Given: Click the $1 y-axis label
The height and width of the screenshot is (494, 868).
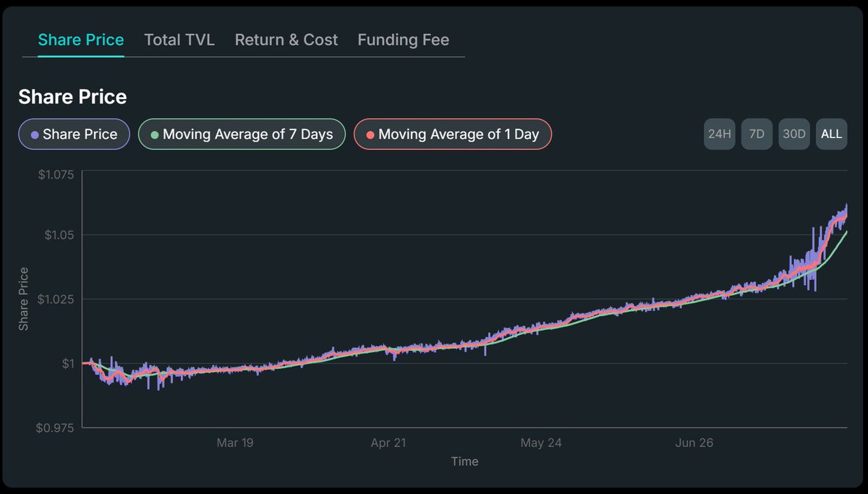Looking at the screenshot, I should 67,363.
